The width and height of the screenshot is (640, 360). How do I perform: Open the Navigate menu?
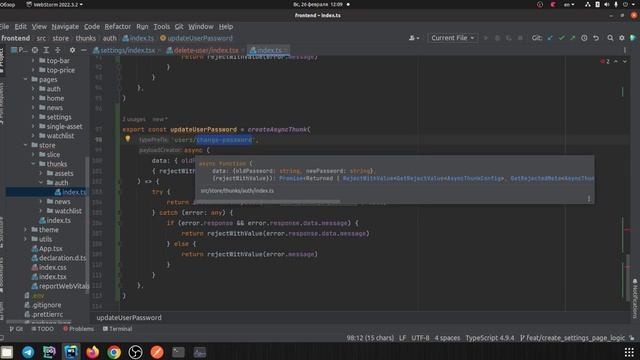[65, 27]
